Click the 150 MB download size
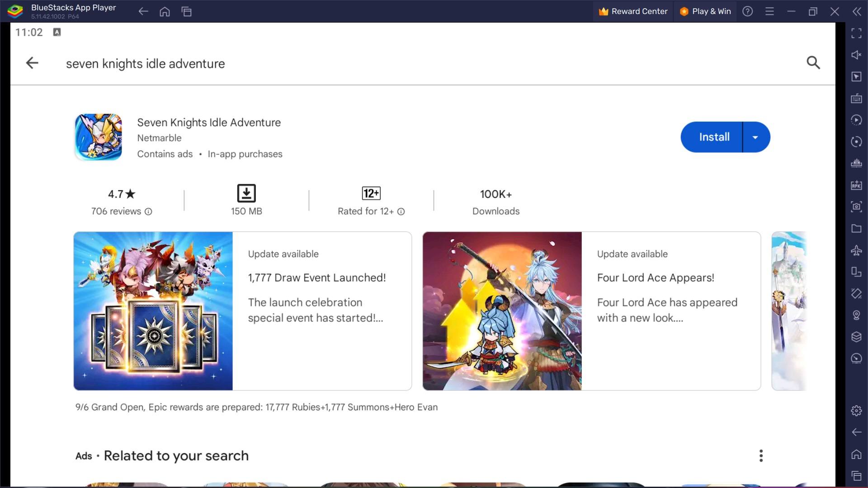The image size is (868, 488). [246, 211]
